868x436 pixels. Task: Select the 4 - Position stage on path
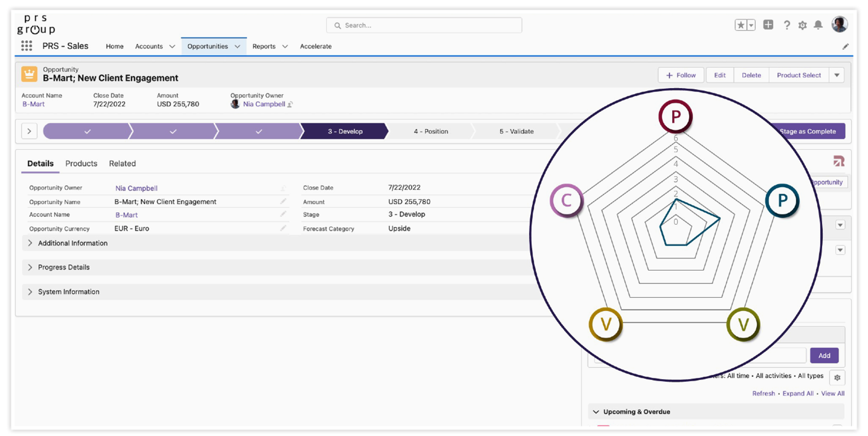tap(431, 132)
